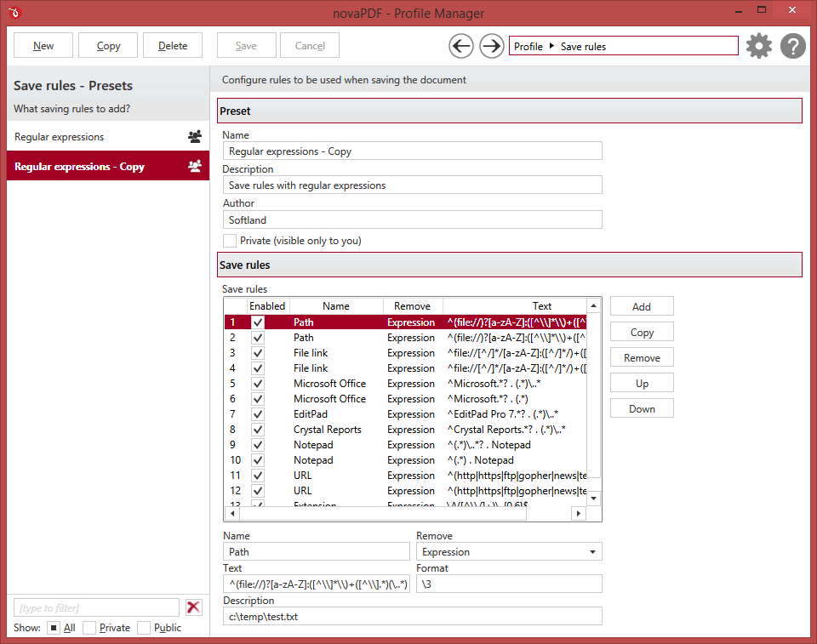This screenshot has width=817, height=644.
Task: Click the Delete preset button
Action: [x=173, y=45]
